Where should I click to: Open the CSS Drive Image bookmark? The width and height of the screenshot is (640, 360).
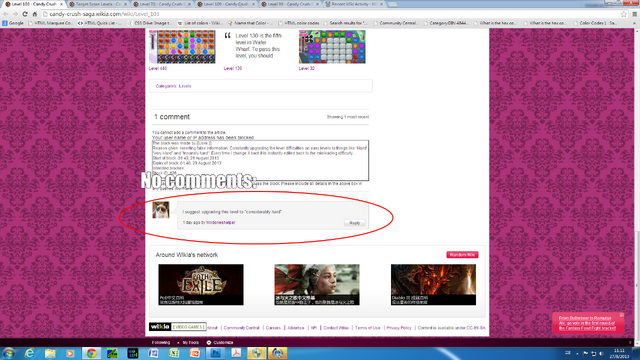pyautogui.click(x=150, y=23)
